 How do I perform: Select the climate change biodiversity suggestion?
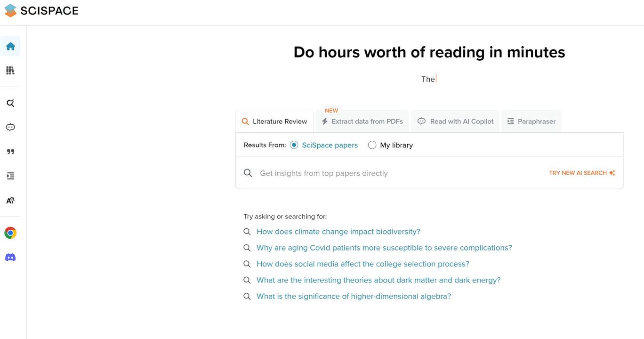[338, 232]
